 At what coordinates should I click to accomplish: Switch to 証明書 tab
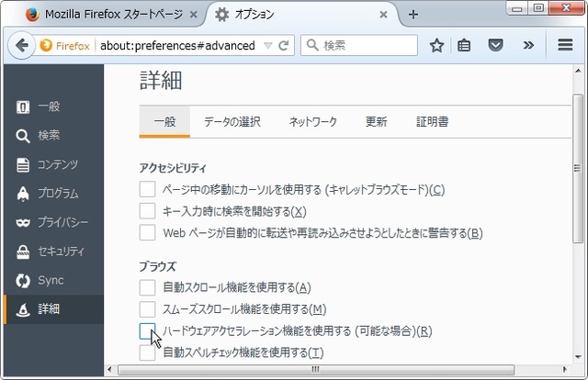[x=432, y=121]
